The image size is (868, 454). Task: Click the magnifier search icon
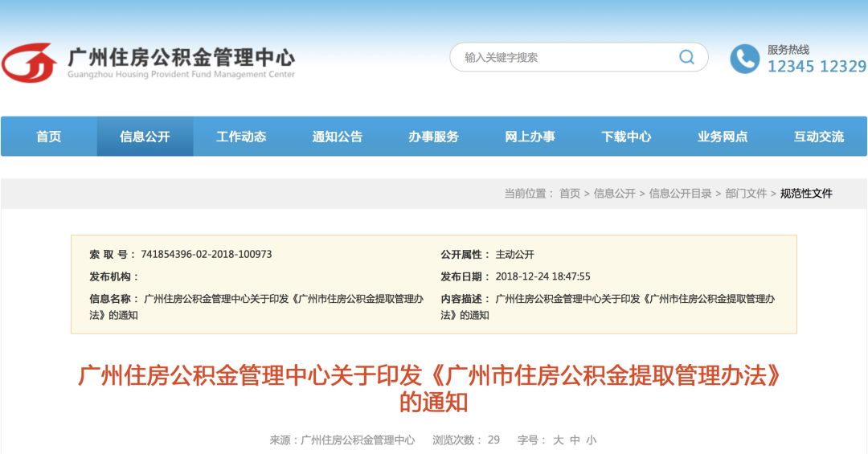[x=686, y=57]
